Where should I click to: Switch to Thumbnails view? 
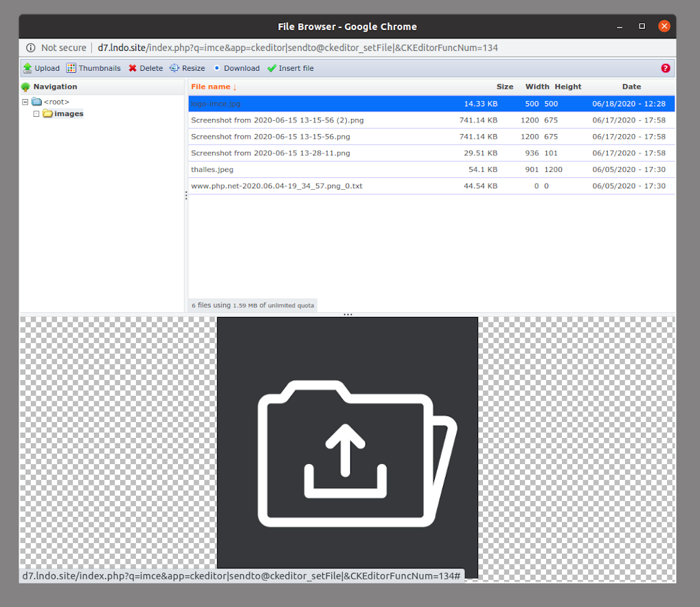tap(93, 68)
